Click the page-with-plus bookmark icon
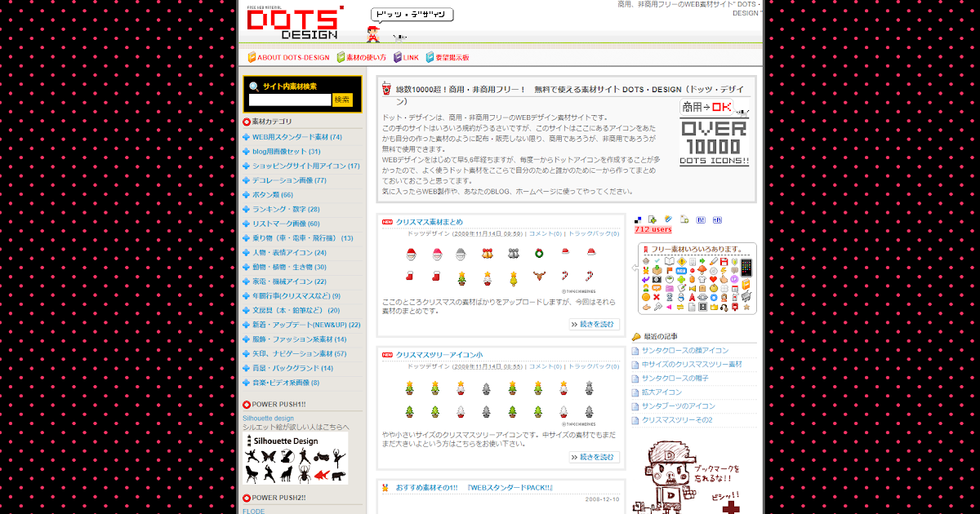Screen dimensions: 980x514 (684, 219)
